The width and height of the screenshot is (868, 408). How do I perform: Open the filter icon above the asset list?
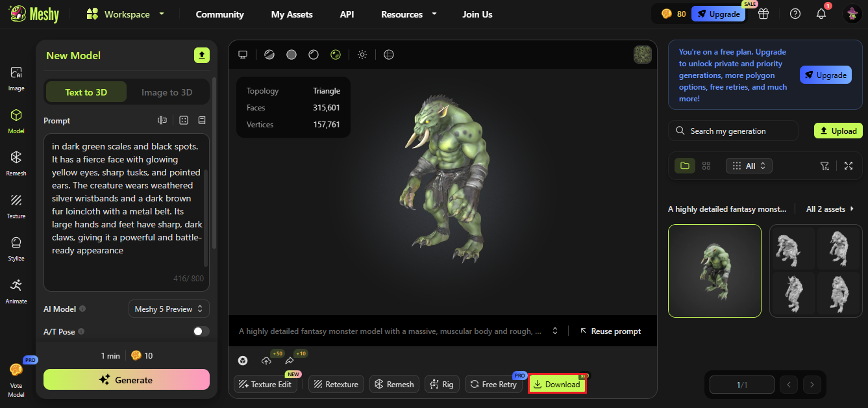point(825,166)
